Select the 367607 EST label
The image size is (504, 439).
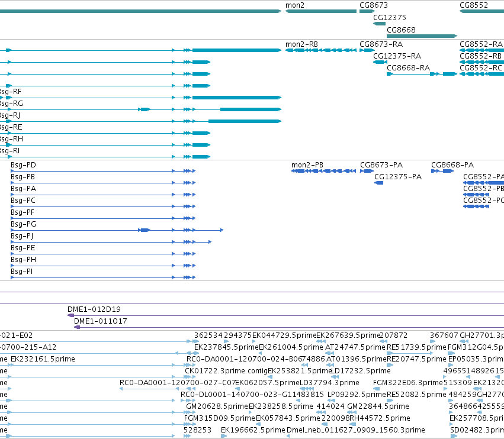point(444,335)
